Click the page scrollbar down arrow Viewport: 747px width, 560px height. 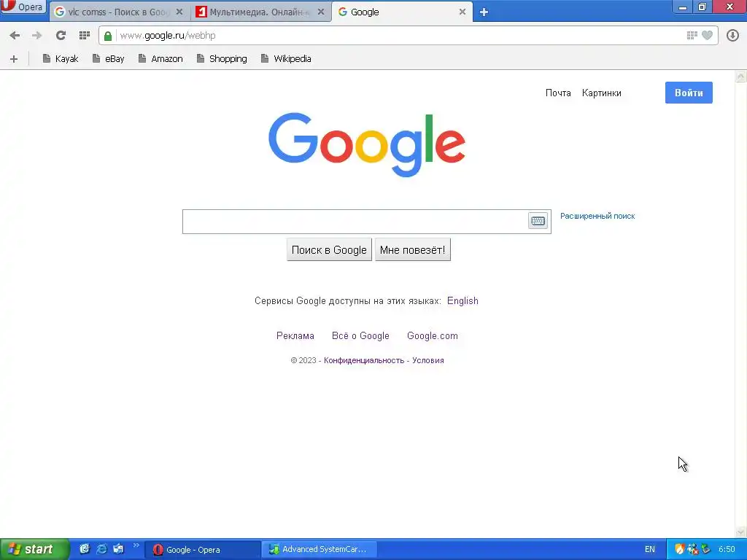741,532
